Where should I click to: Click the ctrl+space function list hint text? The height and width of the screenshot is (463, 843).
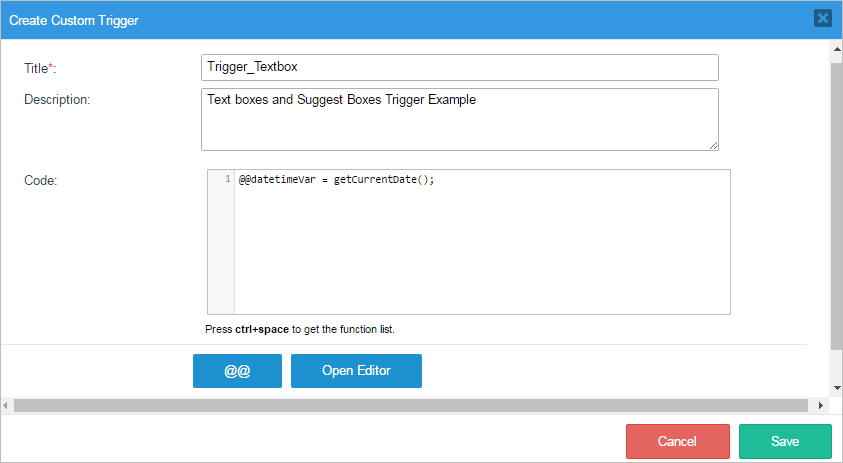click(x=300, y=329)
